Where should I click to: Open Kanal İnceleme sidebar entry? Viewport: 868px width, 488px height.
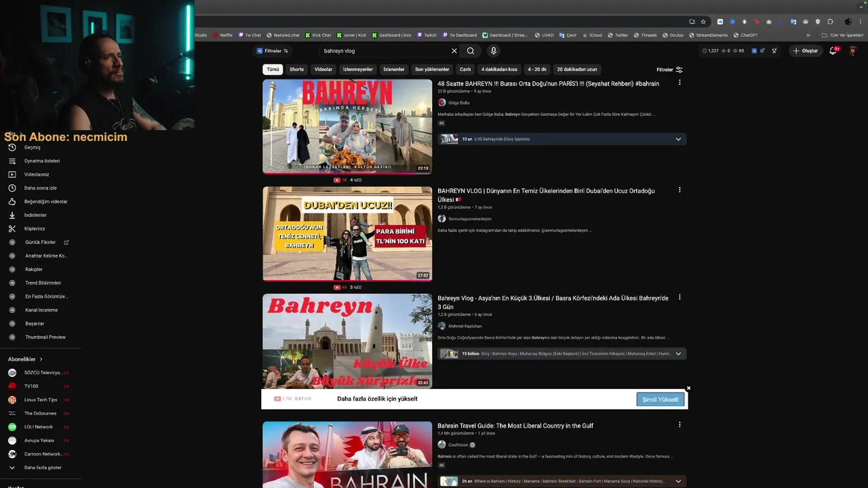pyautogui.click(x=41, y=310)
